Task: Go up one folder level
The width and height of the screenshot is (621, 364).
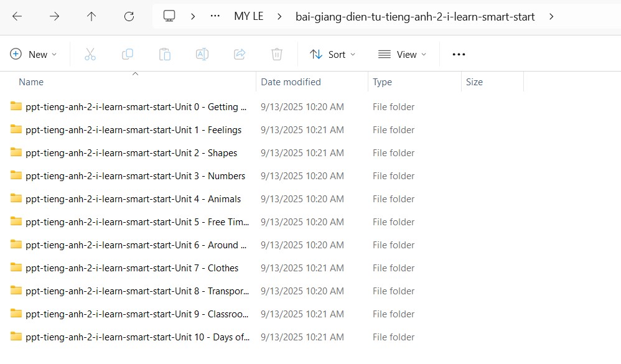Action: 91,17
